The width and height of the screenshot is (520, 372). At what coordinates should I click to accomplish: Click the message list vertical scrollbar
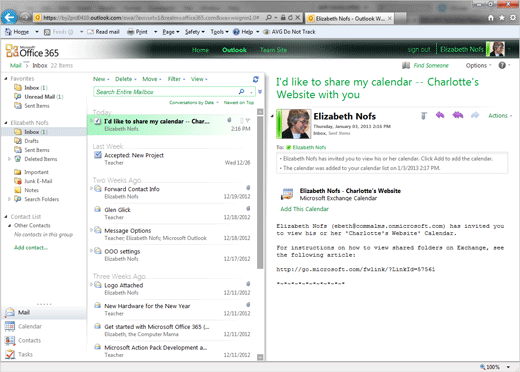click(x=260, y=192)
